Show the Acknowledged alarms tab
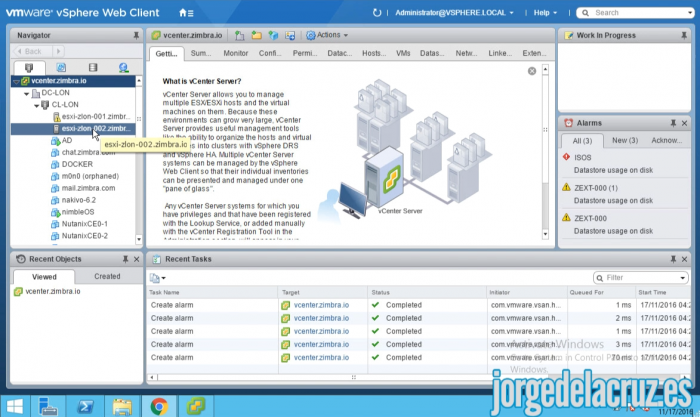The image size is (700, 417). (x=667, y=140)
